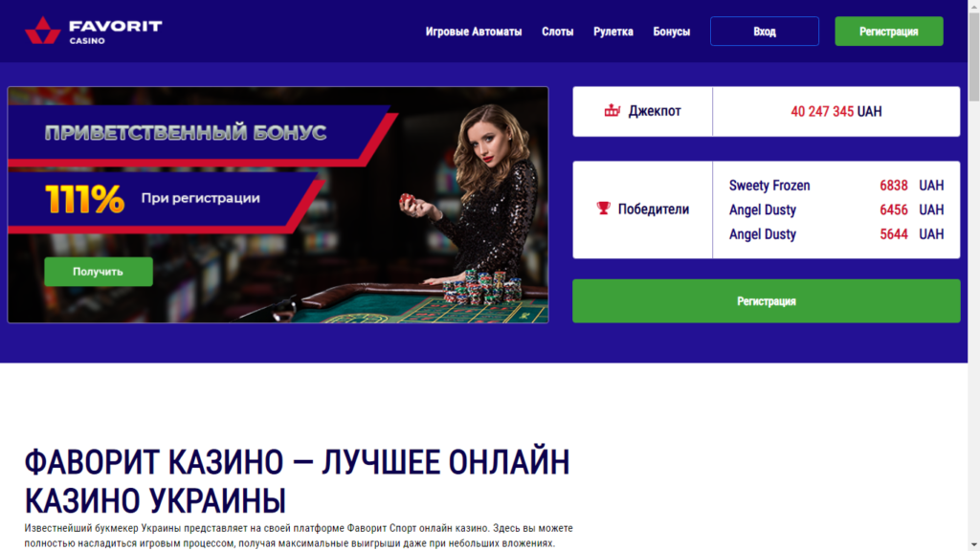980x551 pixels.
Task: Select the Angel Dusty 6456 UAH entry
Action: 835,209
